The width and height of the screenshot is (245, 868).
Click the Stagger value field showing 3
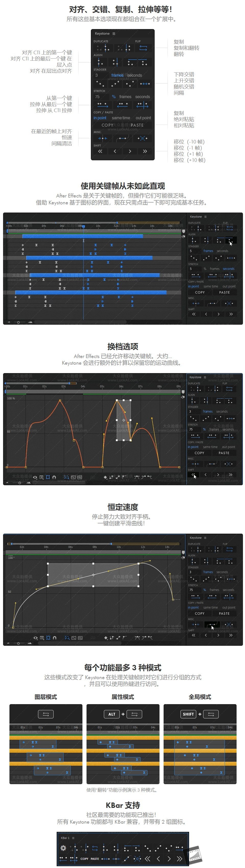click(x=101, y=75)
